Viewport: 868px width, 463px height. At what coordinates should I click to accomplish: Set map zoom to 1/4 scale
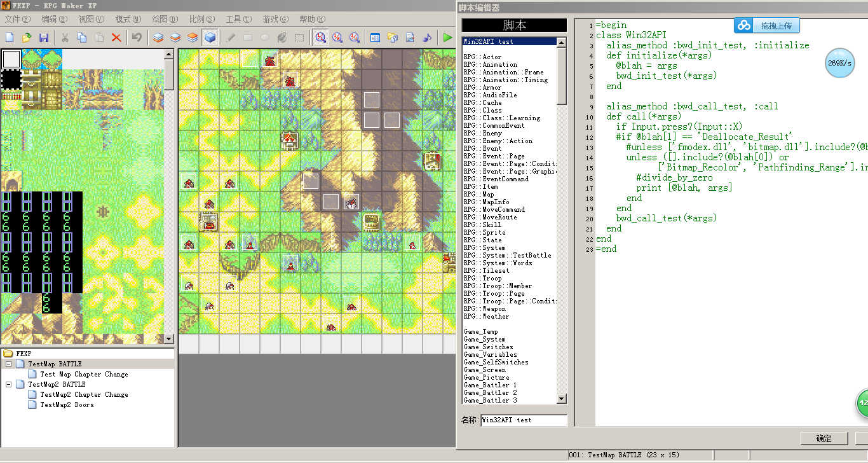tap(355, 38)
